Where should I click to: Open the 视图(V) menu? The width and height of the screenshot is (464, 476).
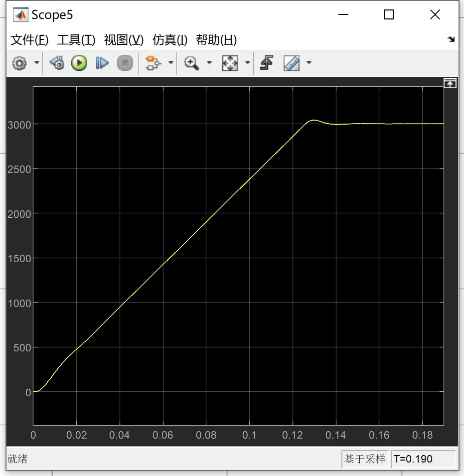(124, 40)
